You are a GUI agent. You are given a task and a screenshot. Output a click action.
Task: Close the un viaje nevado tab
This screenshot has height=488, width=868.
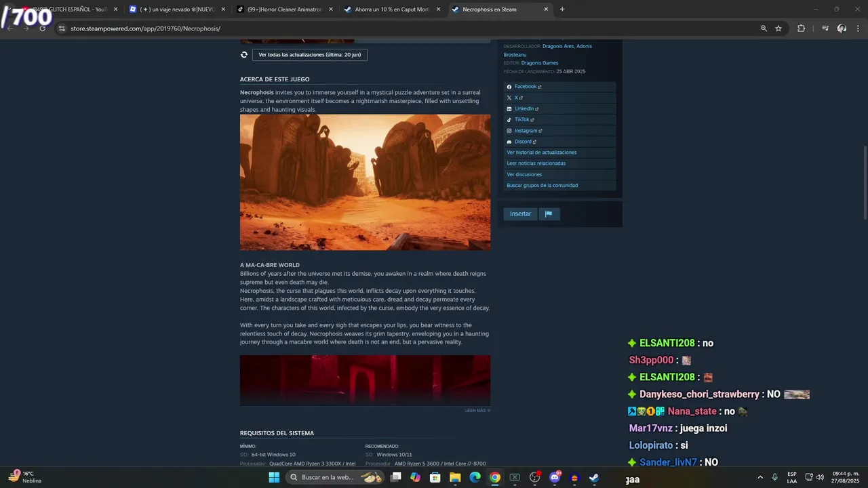(223, 9)
